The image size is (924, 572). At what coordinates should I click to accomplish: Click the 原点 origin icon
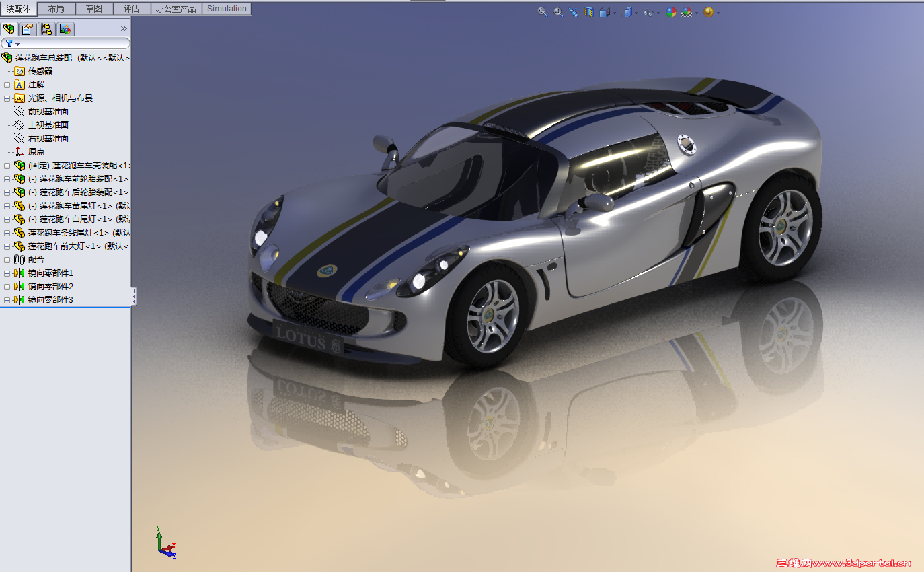click(x=20, y=151)
